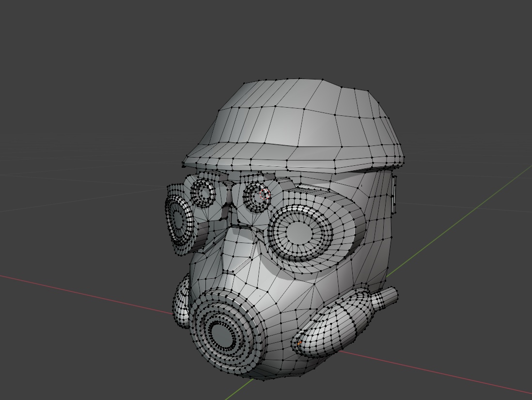
Task: Click the red X axis line right of model
Action: pos(436,373)
